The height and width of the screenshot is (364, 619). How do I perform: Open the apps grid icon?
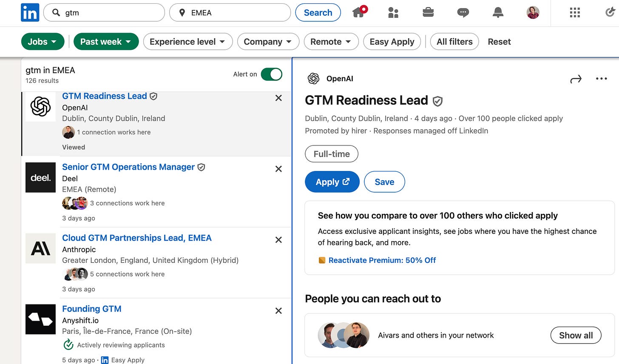pos(575,13)
